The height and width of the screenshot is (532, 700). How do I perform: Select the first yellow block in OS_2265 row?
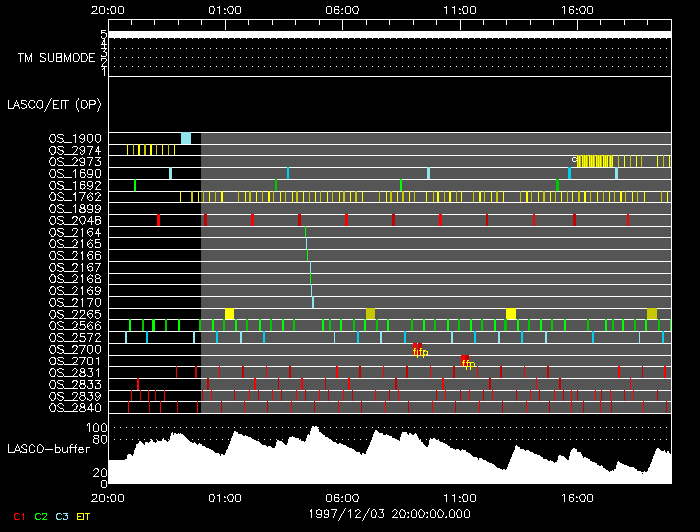(x=229, y=314)
